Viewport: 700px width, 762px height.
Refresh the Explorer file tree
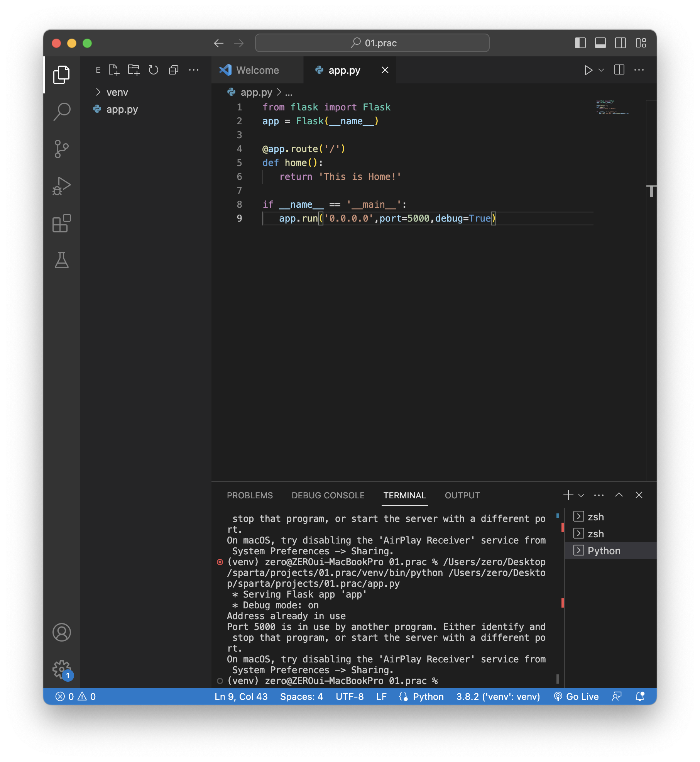click(x=154, y=70)
